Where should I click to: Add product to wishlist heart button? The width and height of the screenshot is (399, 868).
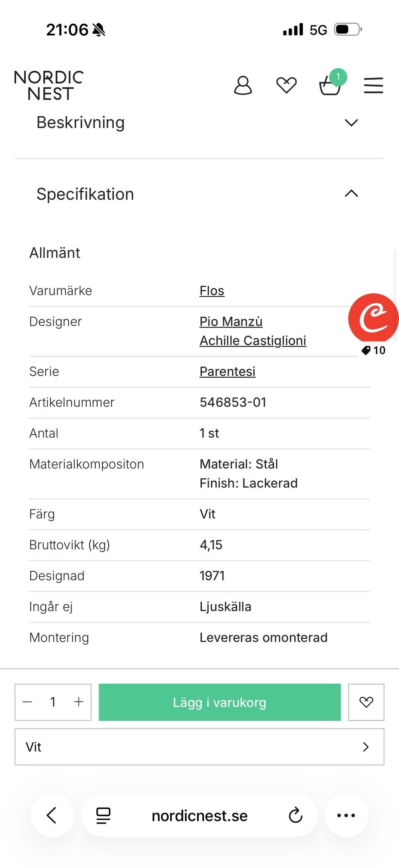[366, 702]
